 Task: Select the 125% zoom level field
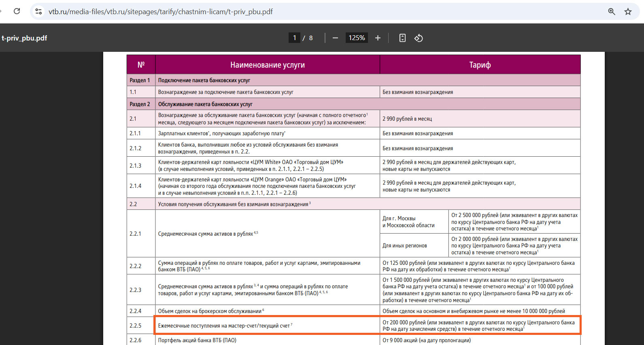click(357, 38)
